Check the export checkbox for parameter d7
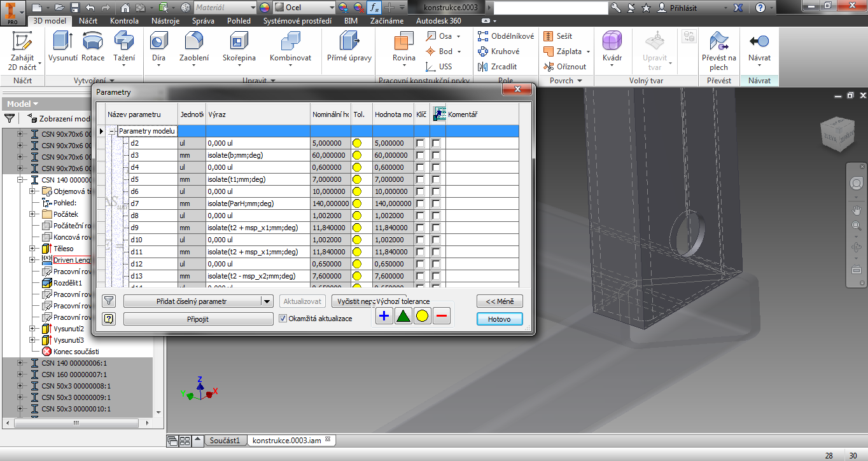This screenshot has height=461, width=868. click(436, 203)
